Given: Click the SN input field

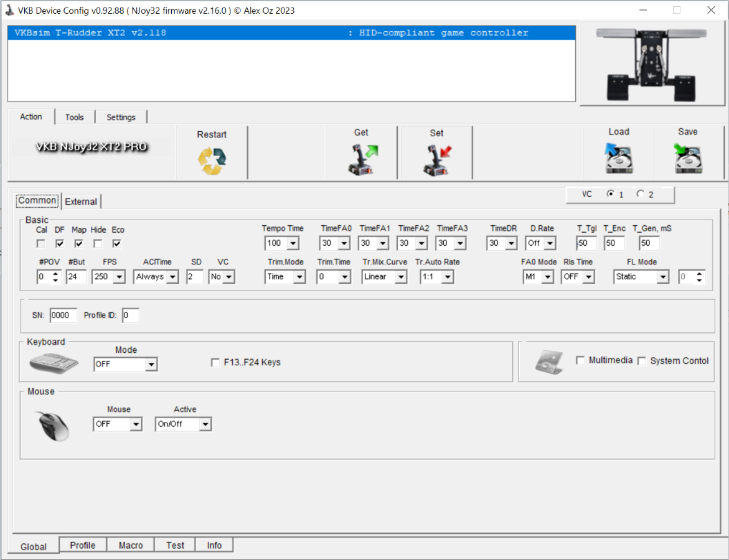Looking at the screenshot, I should (63, 315).
